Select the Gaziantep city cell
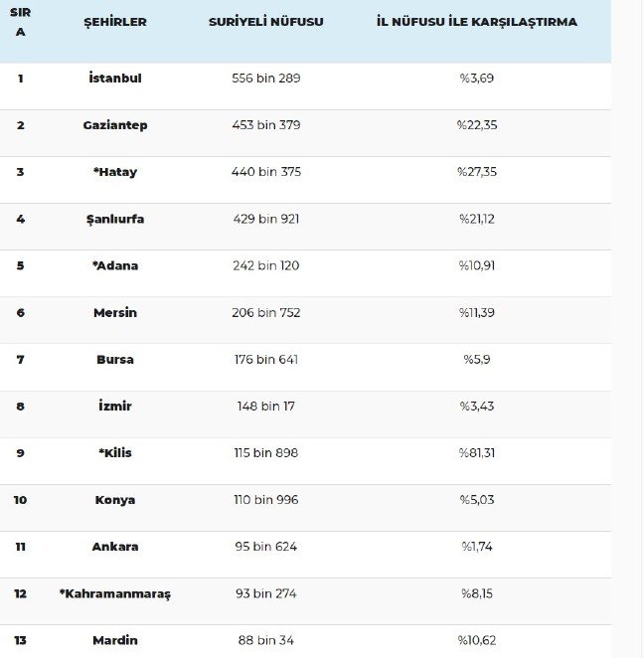644x658 pixels. pos(115,125)
